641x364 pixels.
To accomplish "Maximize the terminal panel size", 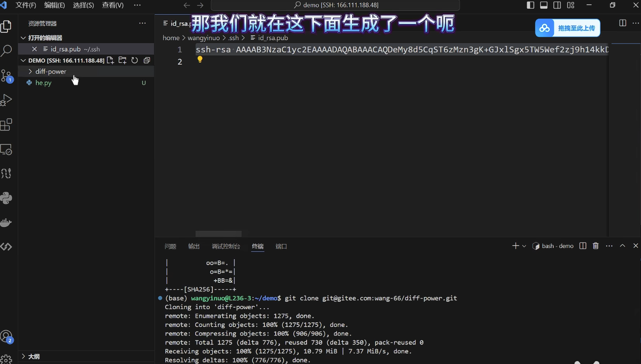I will pyautogui.click(x=622, y=246).
